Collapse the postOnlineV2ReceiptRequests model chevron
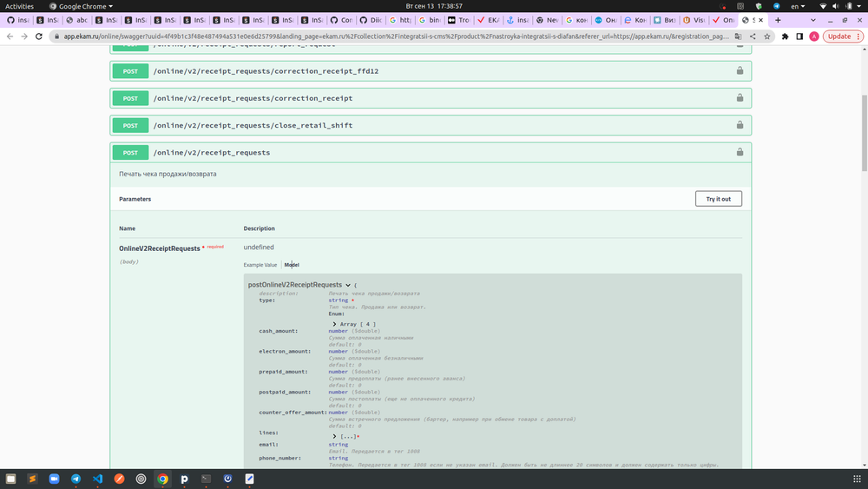 tap(348, 285)
